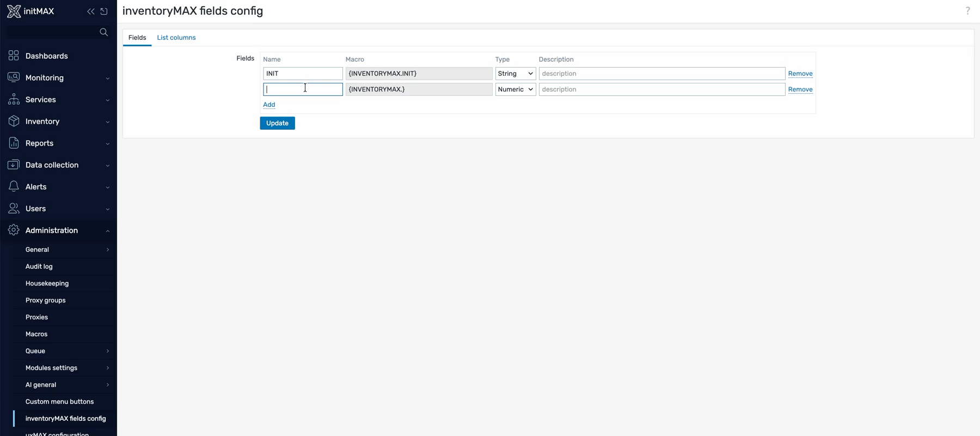Expand the Modules settings submenu
980x436 pixels.
65,368
